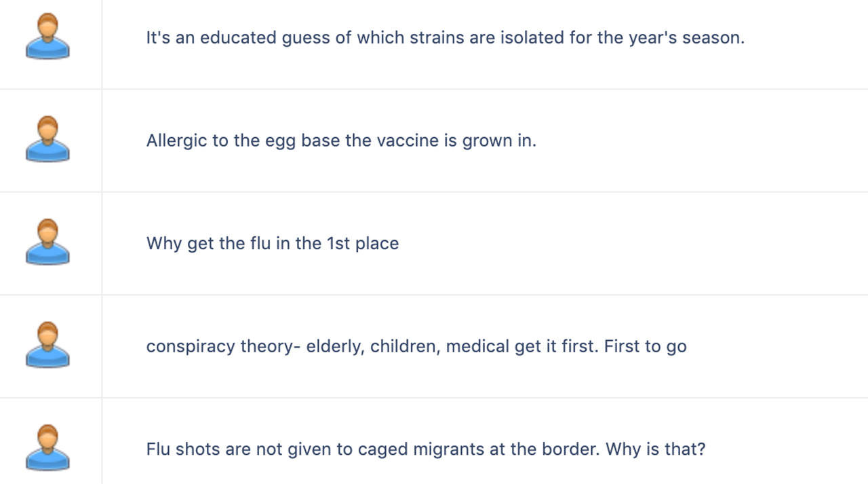Select the user icon next to the egg allergy comment
The image size is (868, 484).
point(47,139)
